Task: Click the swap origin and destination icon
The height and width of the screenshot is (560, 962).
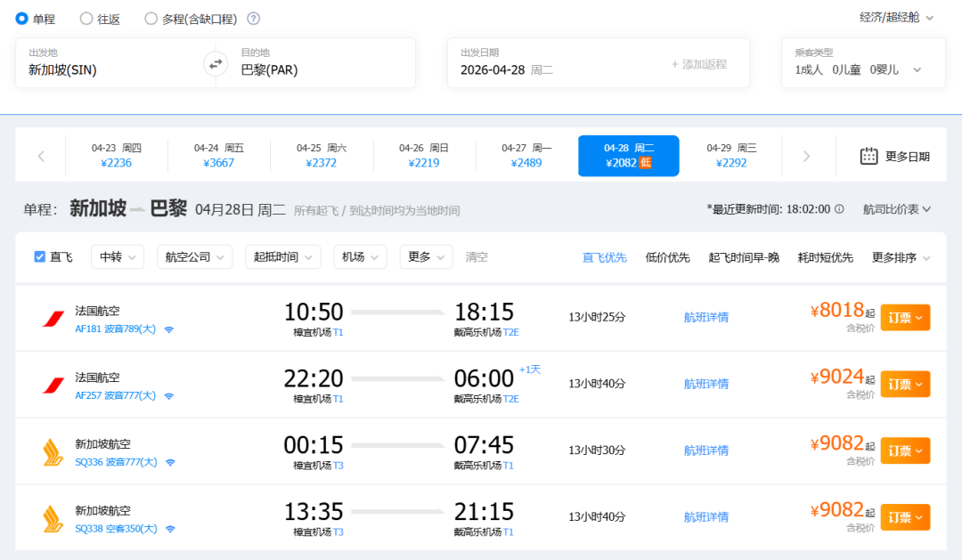Action: 215,63
